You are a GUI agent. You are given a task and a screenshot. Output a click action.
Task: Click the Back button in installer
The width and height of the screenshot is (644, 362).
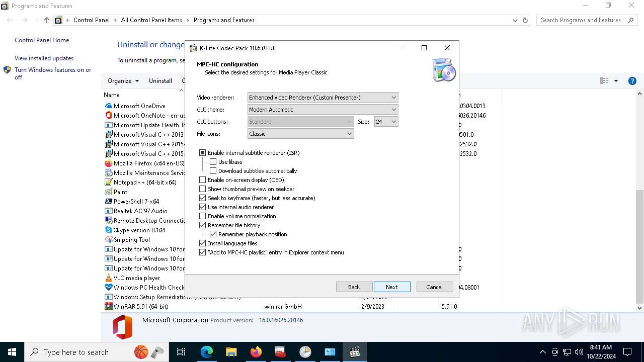[x=354, y=287]
